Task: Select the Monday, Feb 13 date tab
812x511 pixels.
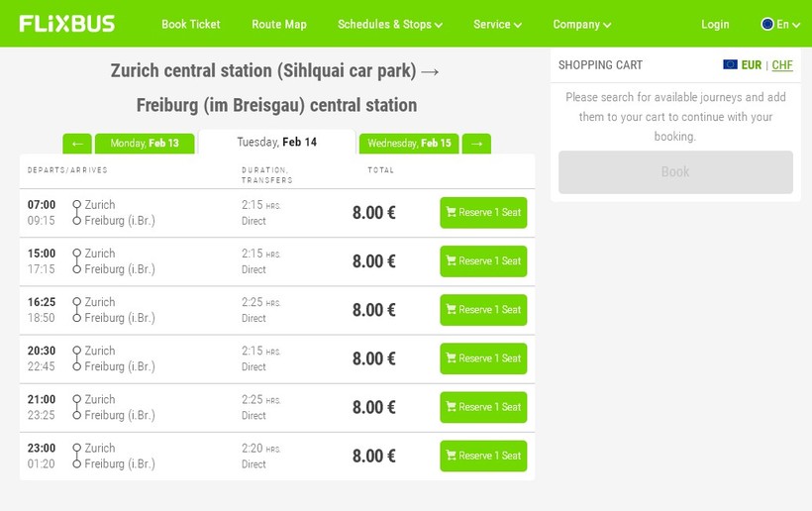Action: (145, 144)
